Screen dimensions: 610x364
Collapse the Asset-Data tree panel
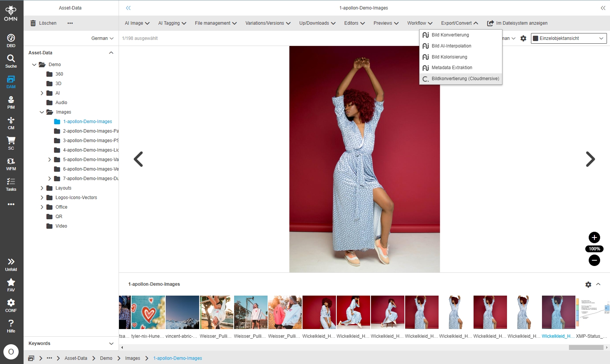click(111, 53)
